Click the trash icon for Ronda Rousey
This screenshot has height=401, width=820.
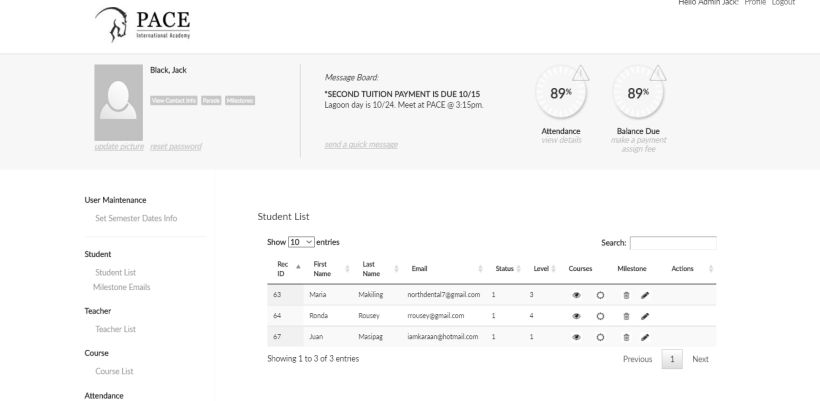click(x=626, y=315)
